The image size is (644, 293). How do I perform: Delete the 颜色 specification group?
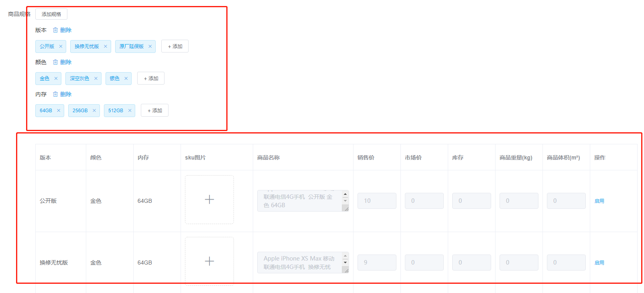(x=62, y=62)
